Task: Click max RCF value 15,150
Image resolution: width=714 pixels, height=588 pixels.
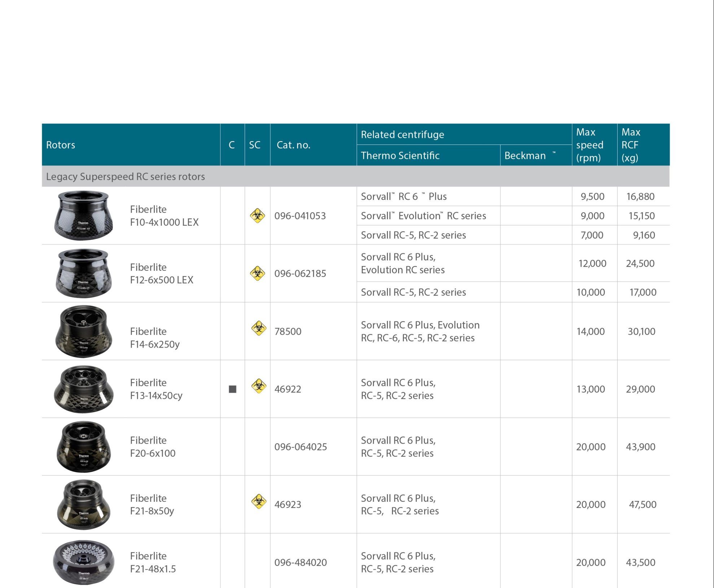Action: (x=641, y=215)
